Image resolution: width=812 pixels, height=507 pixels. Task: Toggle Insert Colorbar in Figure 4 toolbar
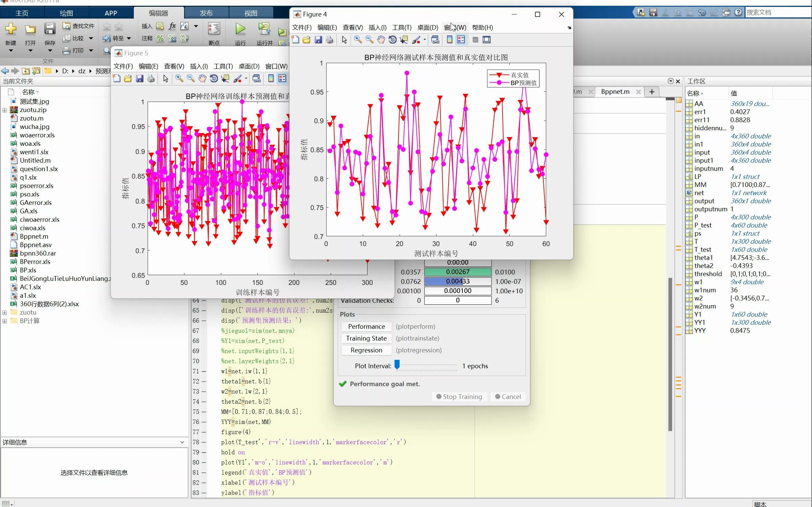450,40
